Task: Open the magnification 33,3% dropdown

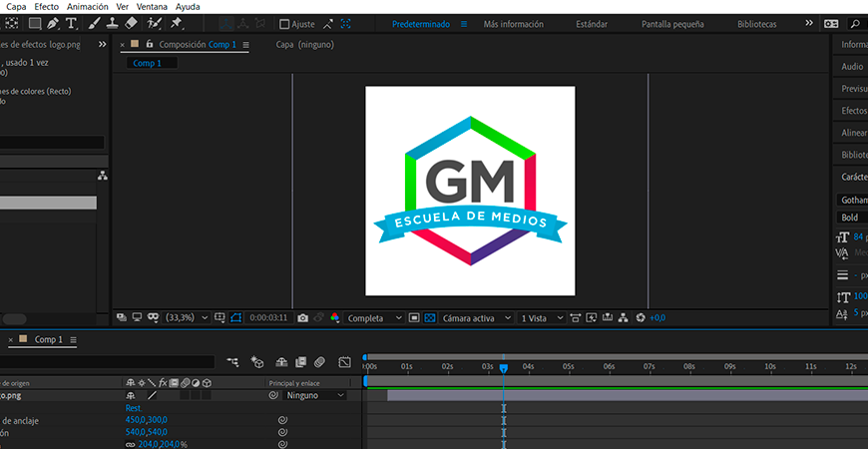Action: [x=188, y=317]
